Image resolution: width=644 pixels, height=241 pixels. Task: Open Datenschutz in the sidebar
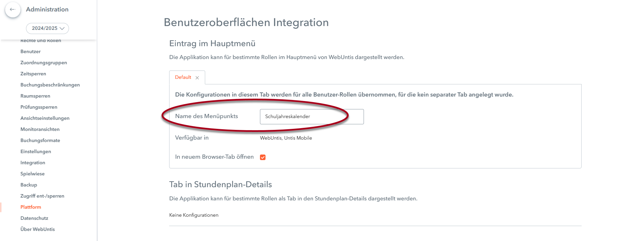pos(34,218)
